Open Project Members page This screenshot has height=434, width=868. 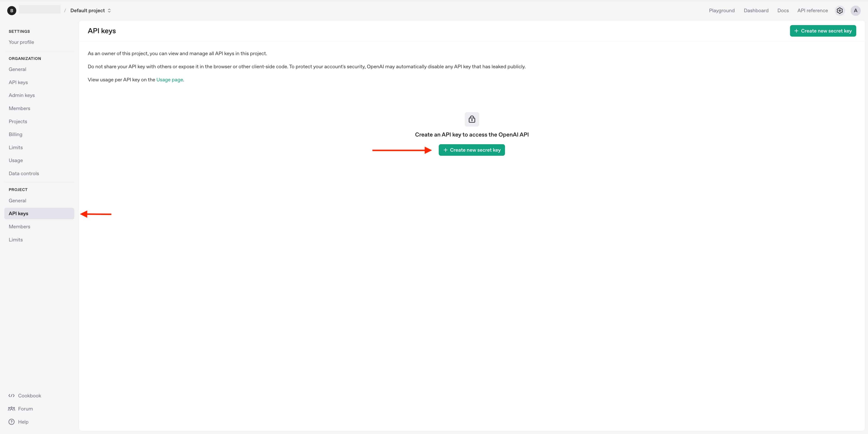(x=39, y=227)
